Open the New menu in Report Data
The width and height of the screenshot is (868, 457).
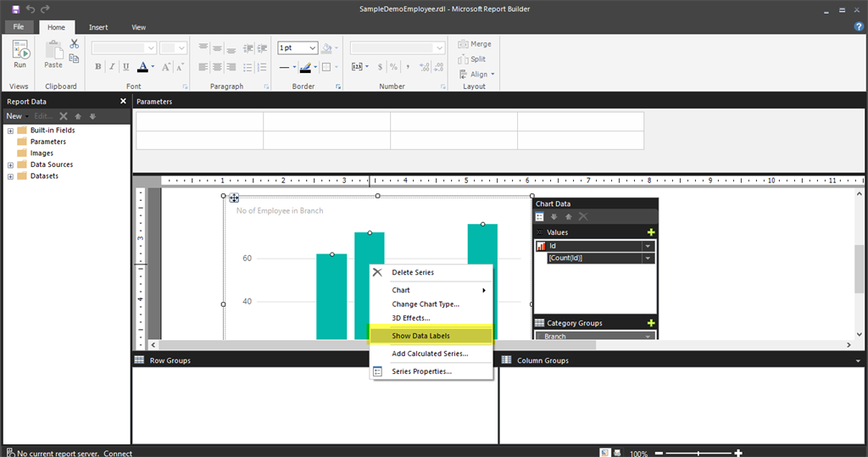17,116
